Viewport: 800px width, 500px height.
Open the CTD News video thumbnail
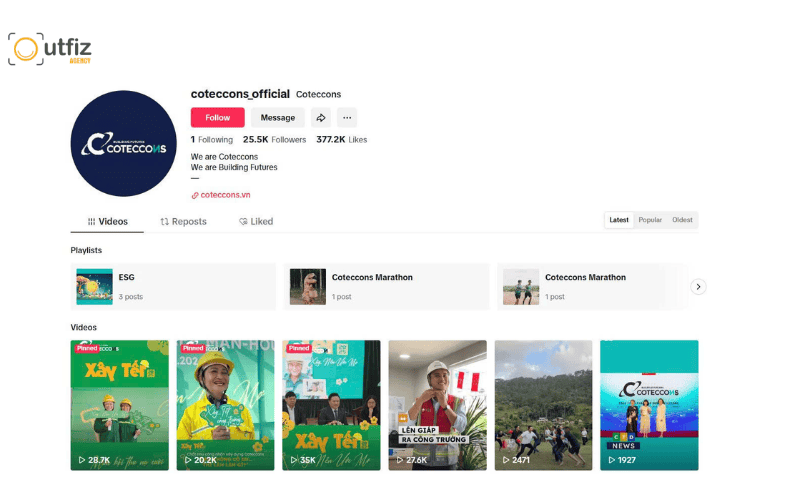[649, 405]
